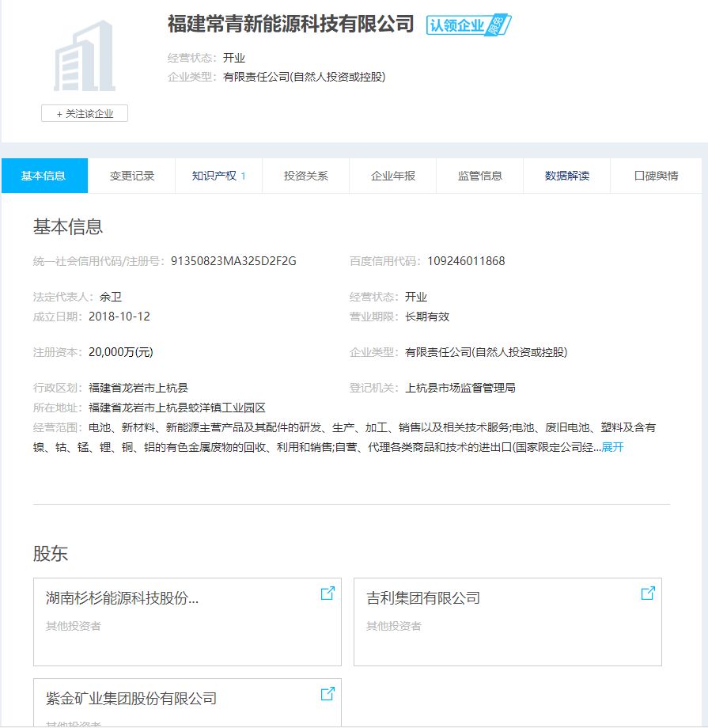Open the 企业年报 tab
Screen dimensions: 708x728
point(392,176)
